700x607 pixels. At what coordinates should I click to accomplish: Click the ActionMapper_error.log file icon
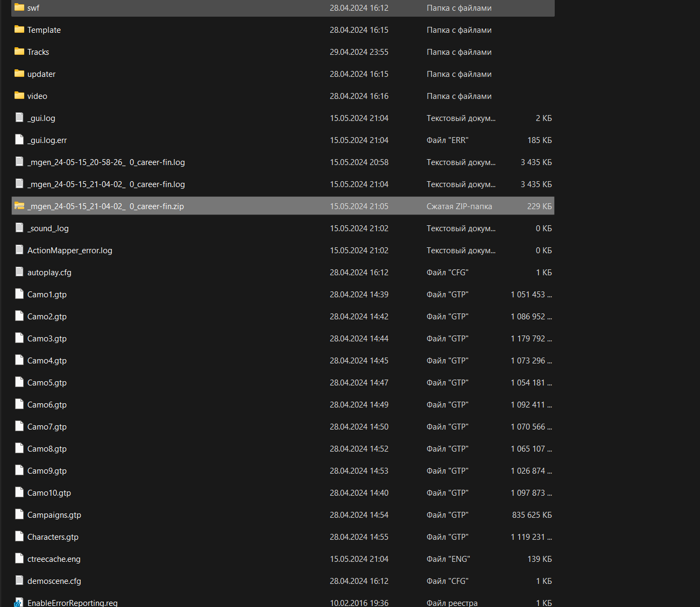pyautogui.click(x=19, y=250)
